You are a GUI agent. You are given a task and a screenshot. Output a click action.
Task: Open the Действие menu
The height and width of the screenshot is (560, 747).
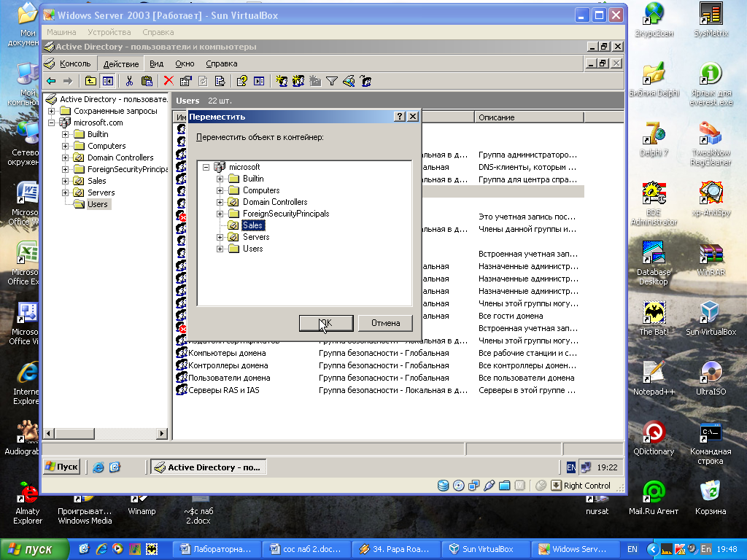[x=121, y=64]
